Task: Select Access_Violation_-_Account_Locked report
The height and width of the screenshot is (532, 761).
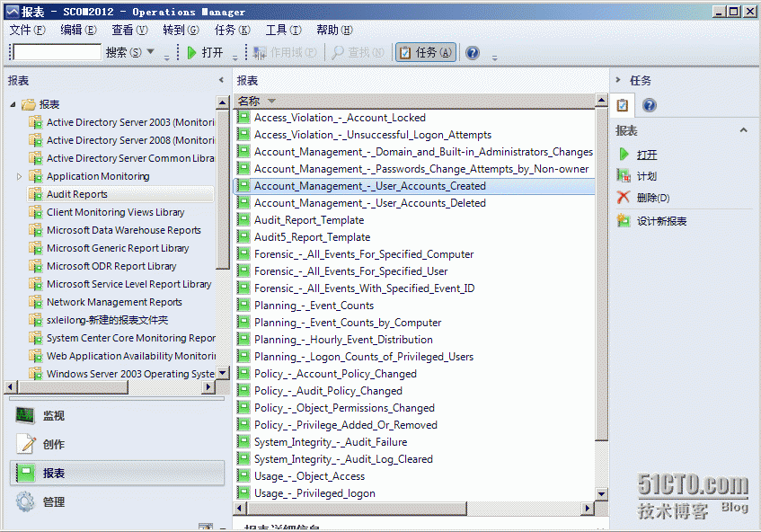Action: coord(340,118)
